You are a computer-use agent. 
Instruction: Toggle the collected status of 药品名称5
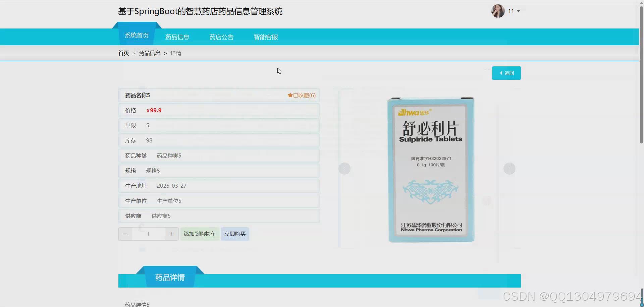[x=301, y=95]
